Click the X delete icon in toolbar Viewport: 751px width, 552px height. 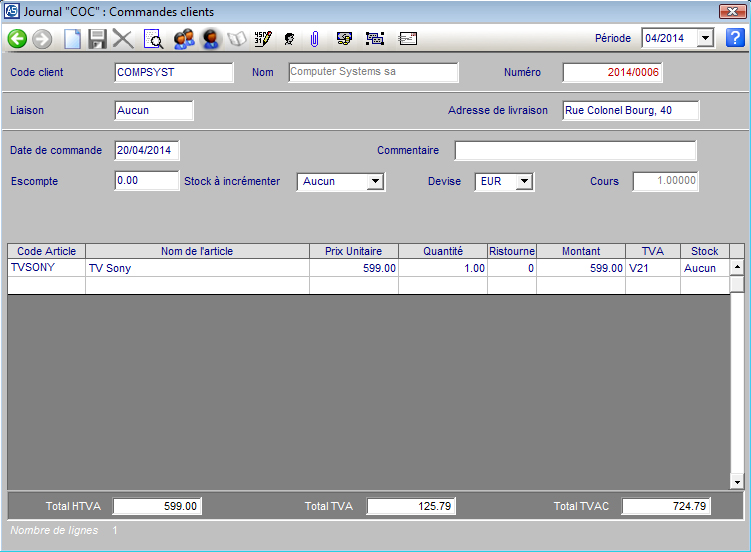pos(123,39)
